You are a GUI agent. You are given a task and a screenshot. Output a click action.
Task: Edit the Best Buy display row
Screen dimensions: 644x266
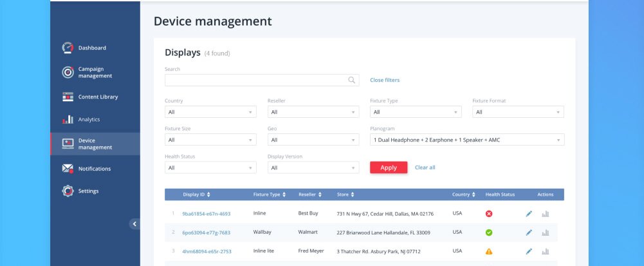tap(529, 214)
